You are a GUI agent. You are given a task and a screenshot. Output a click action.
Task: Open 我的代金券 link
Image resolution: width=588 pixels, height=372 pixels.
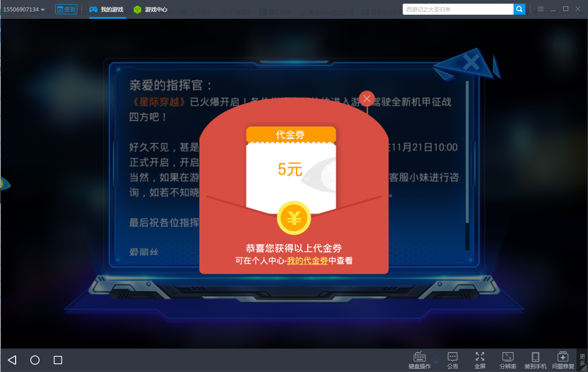308,261
